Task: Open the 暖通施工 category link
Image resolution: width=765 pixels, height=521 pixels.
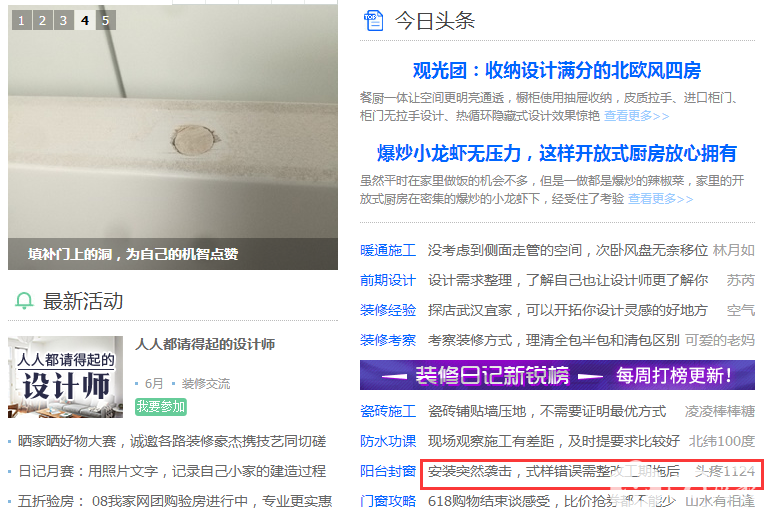Action: click(388, 251)
